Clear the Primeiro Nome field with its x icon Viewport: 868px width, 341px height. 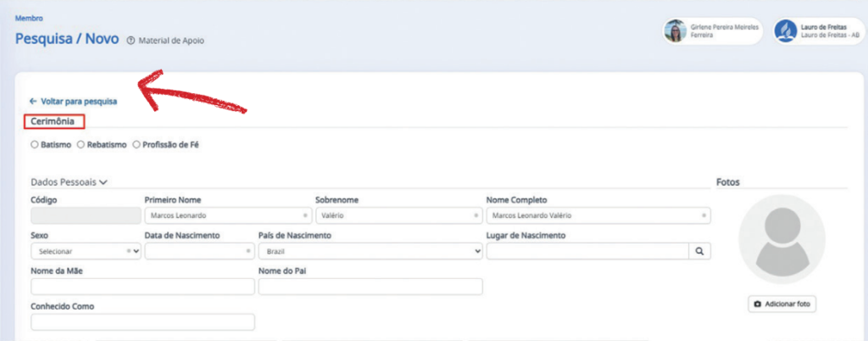coord(305,216)
